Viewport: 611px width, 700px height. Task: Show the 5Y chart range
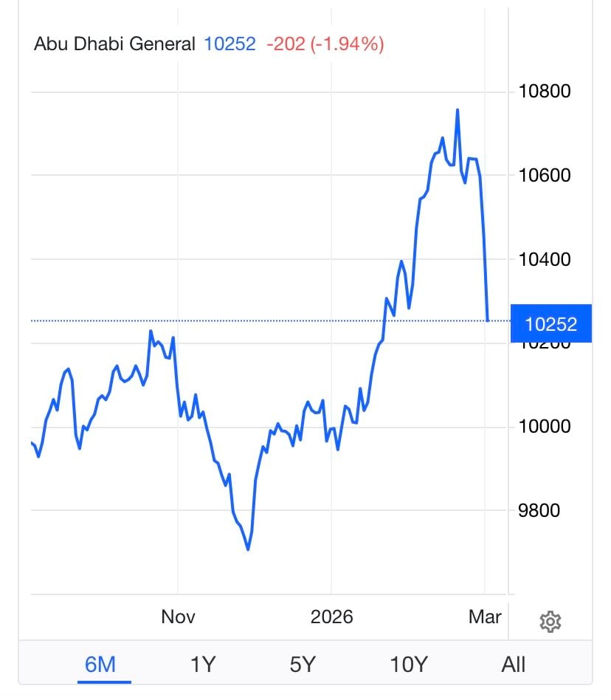[303, 664]
